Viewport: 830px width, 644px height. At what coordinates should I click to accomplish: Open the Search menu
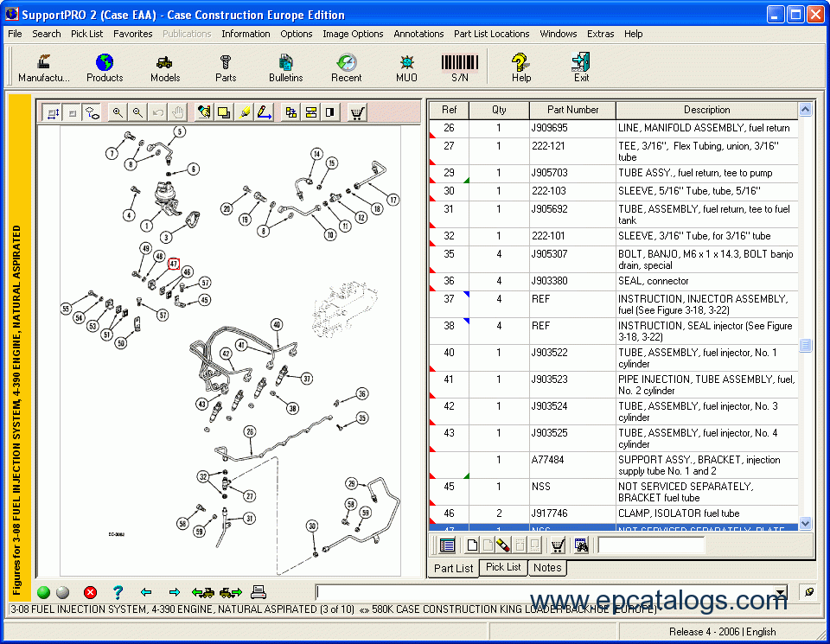coord(47,34)
